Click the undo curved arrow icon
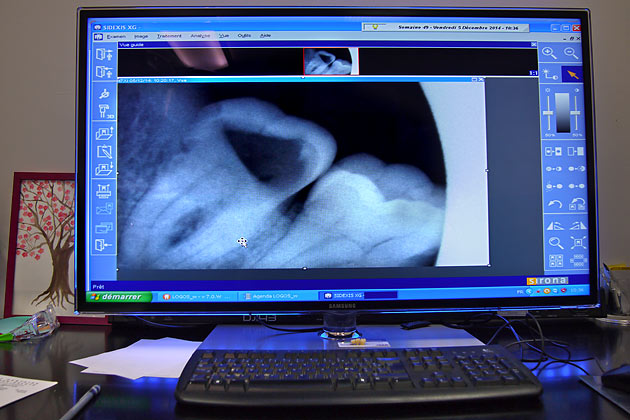 (553, 205)
